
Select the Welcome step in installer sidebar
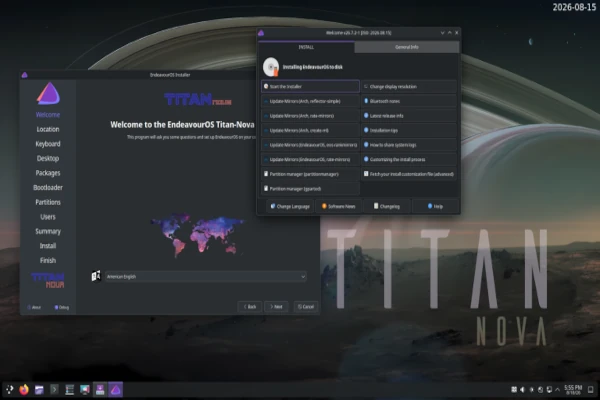tap(48, 114)
